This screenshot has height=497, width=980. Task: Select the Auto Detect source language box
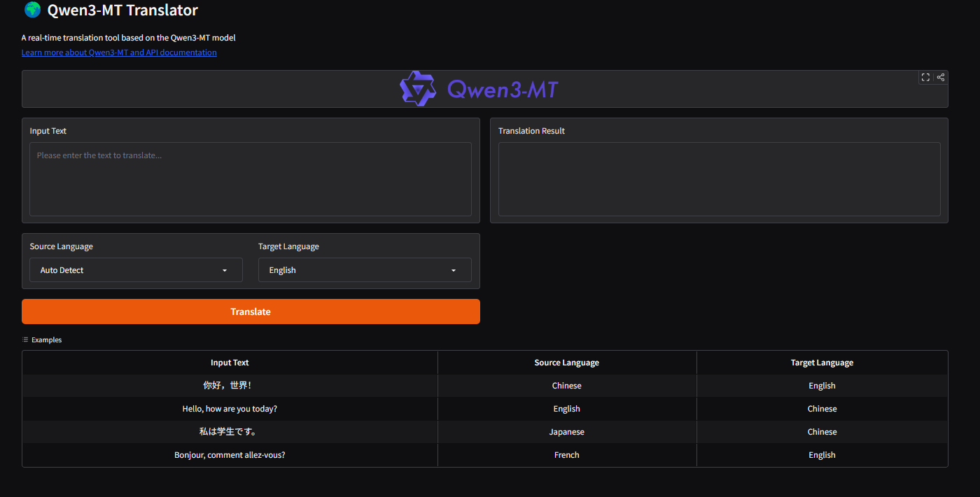click(136, 270)
